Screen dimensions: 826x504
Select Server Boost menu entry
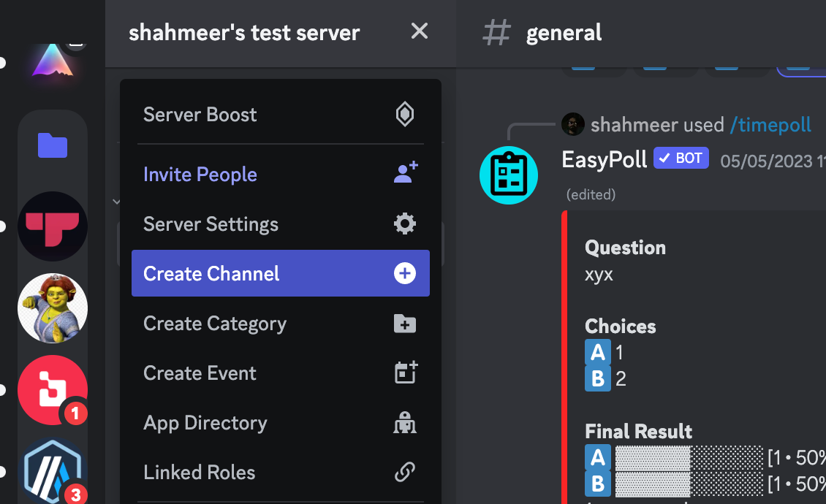[280, 114]
